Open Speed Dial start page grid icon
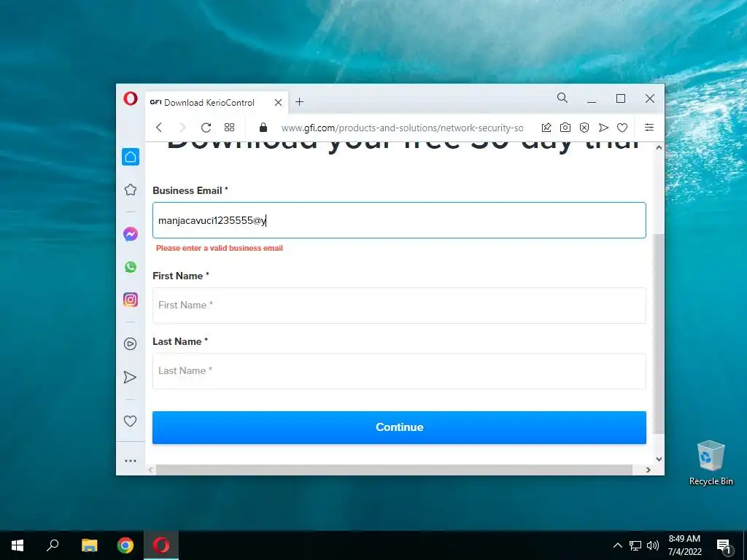The height and width of the screenshot is (560, 747). pyautogui.click(x=229, y=127)
